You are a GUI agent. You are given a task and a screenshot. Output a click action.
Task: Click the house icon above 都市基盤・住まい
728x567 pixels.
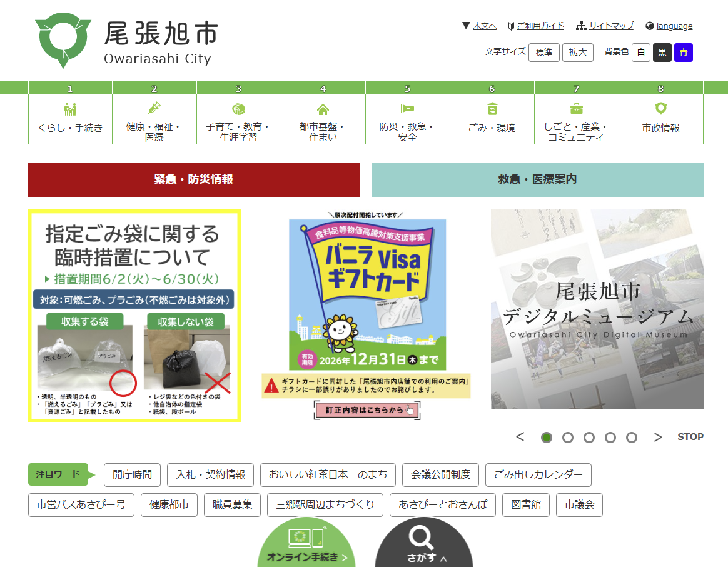pyautogui.click(x=323, y=109)
